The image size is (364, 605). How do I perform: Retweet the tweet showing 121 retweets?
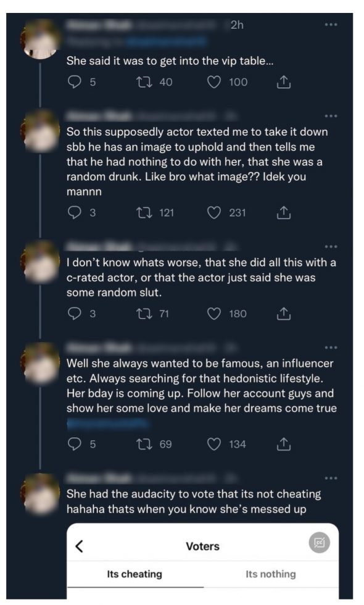pyautogui.click(x=144, y=212)
